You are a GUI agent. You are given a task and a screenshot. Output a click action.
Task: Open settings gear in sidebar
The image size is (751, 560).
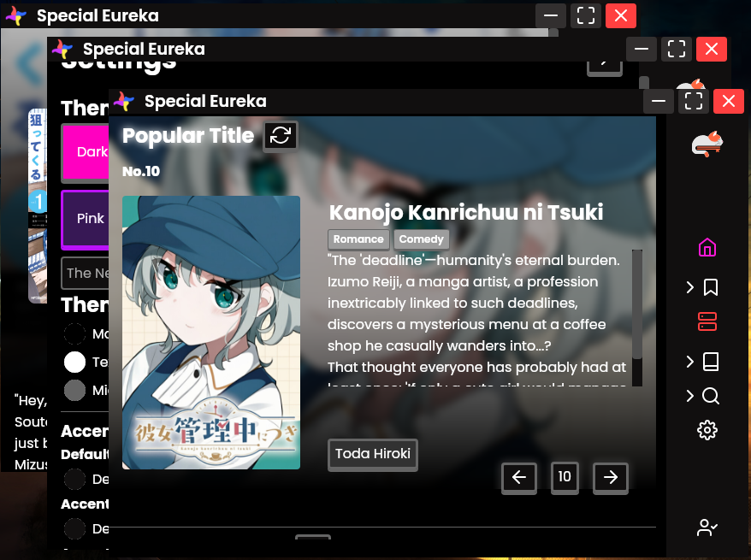[707, 430]
